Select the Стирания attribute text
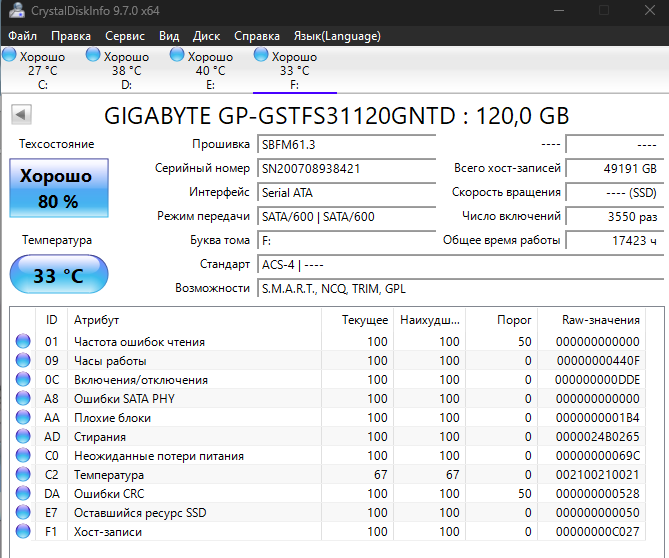Image resolution: width=669 pixels, height=558 pixels. tap(100, 437)
